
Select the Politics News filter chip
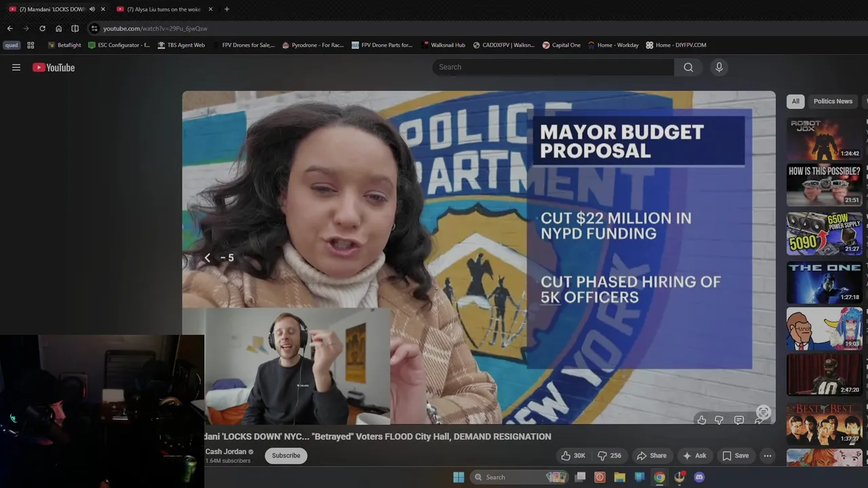click(833, 101)
